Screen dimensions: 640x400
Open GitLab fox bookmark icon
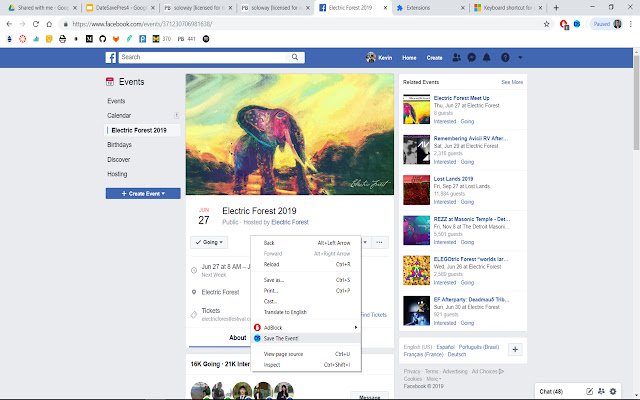(x=116, y=39)
